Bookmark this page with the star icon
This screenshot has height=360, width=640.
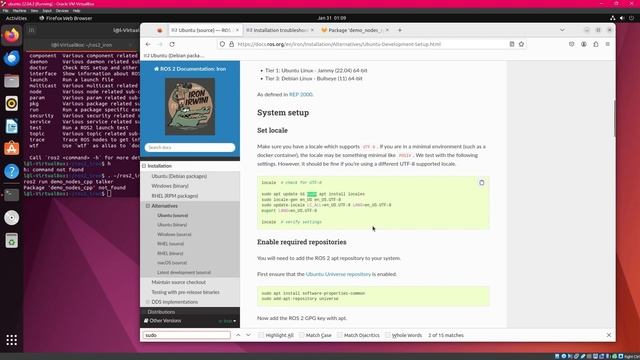click(x=521, y=44)
